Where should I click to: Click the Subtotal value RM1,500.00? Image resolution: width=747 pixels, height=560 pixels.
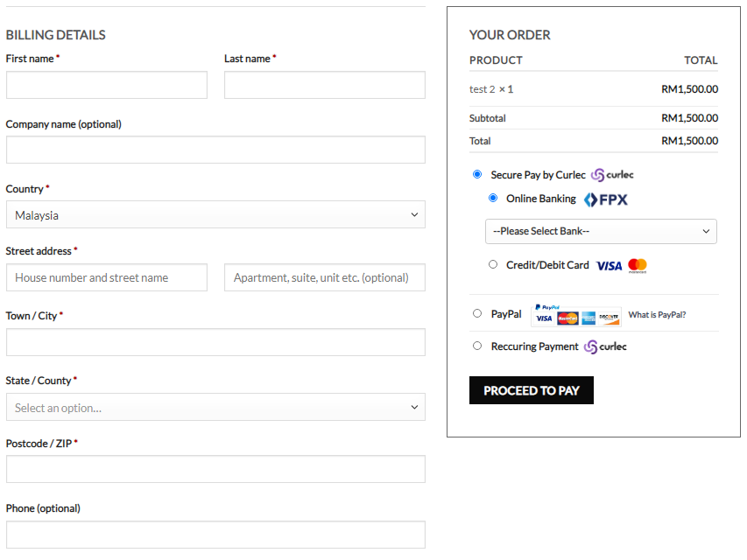[x=689, y=118]
